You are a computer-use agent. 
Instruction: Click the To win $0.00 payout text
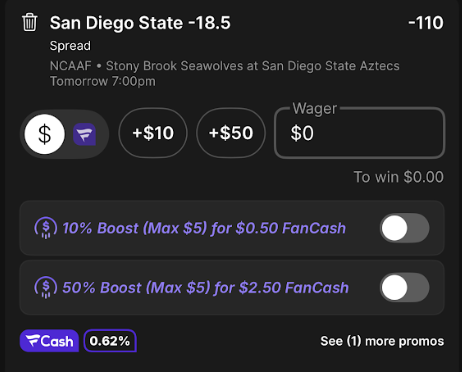pos(399,177)
